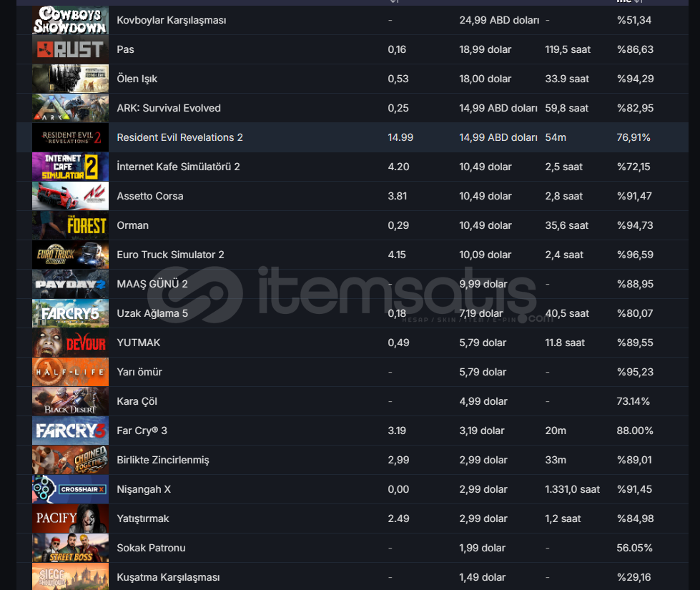
Task: Open the Cowboys Showdown game thumbnail
Action: 70,20
